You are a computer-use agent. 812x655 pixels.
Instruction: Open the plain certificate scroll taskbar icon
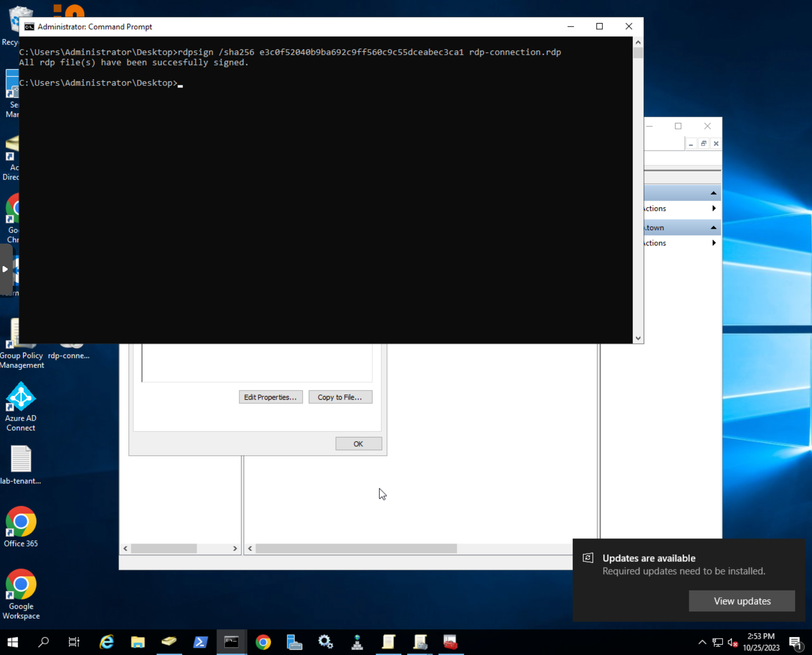click(388, 642)
